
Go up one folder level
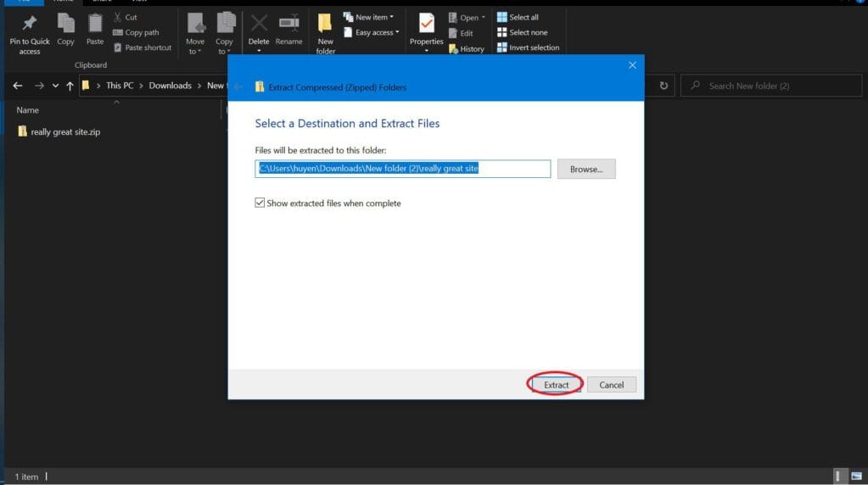tap(70, 86)
